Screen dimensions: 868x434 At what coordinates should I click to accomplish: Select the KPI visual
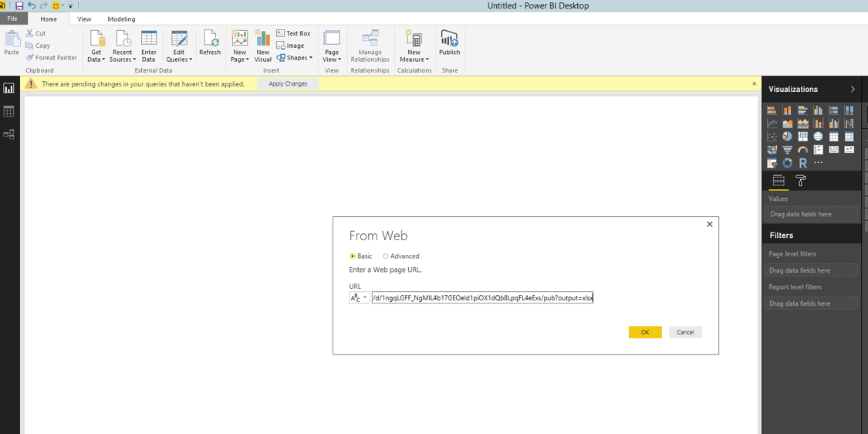(849, 150)
